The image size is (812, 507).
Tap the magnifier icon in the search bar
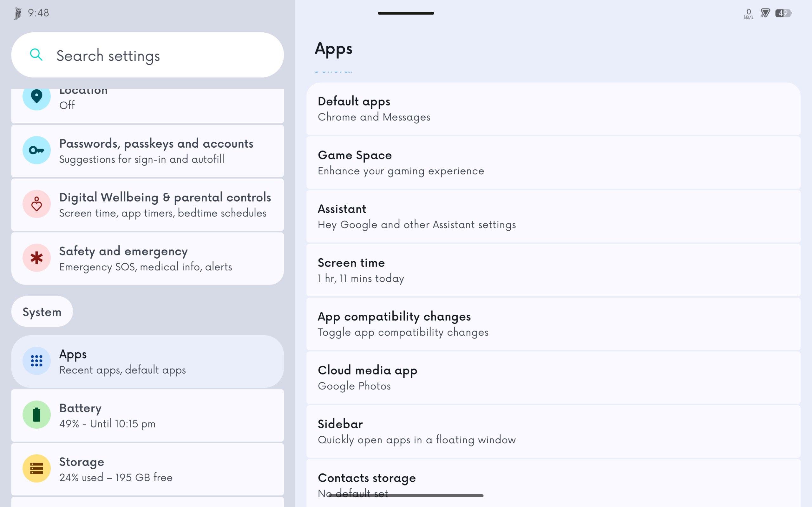[x=36, y=55]
